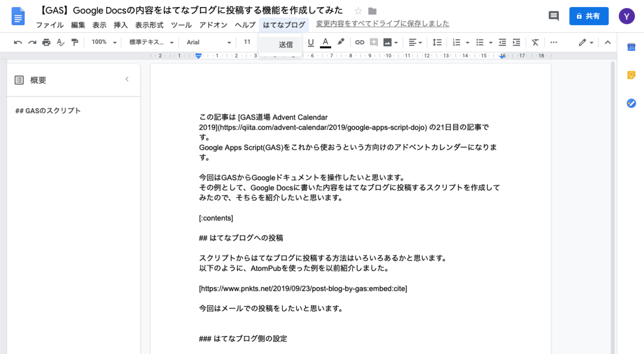Screen dimensions: 644x354
Task: Open the editing mode pencil dropdown
Action: pyautogui.click(x=586, y=42)
